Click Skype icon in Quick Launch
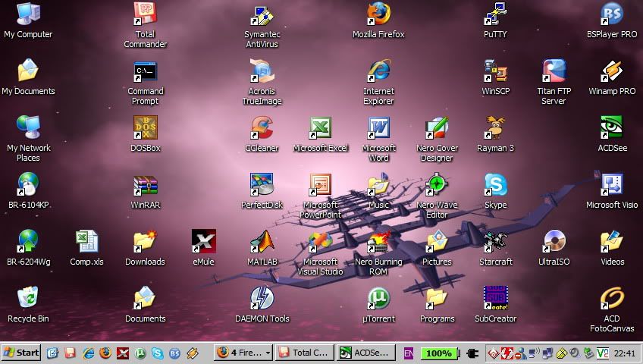The height and width of the screenshot is (364, 643). [158, 353]
